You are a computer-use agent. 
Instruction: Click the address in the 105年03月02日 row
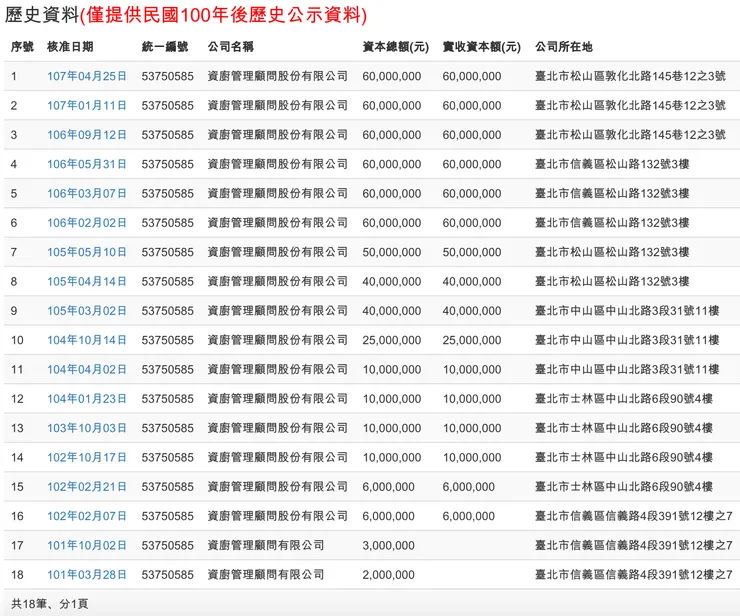627,311
